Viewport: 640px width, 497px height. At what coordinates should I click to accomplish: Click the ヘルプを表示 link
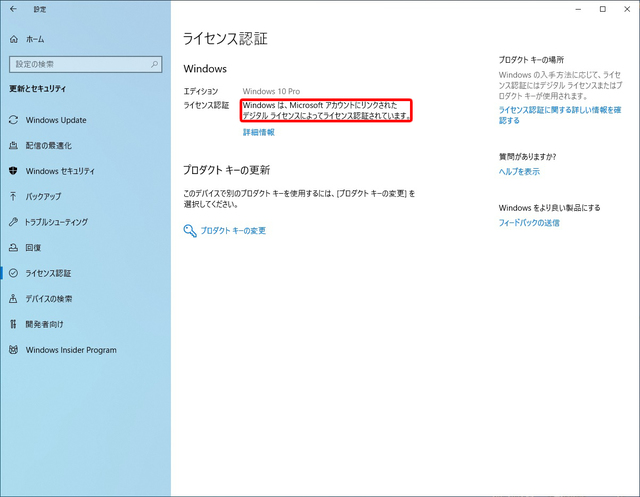coord(519,171)
